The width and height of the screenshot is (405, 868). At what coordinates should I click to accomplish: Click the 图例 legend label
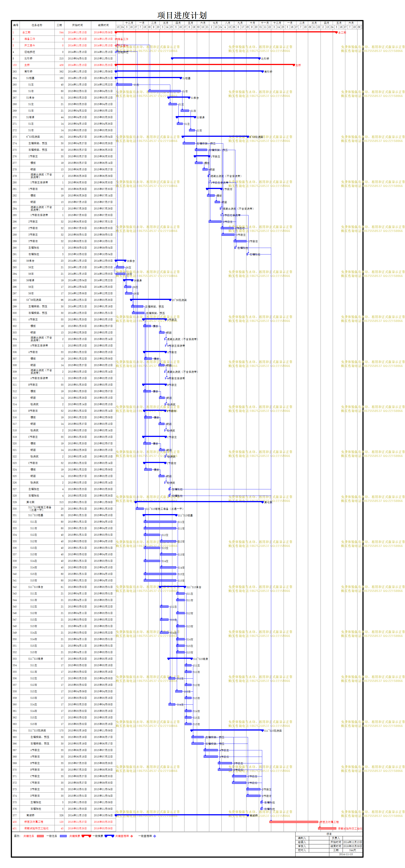(17, 836)
